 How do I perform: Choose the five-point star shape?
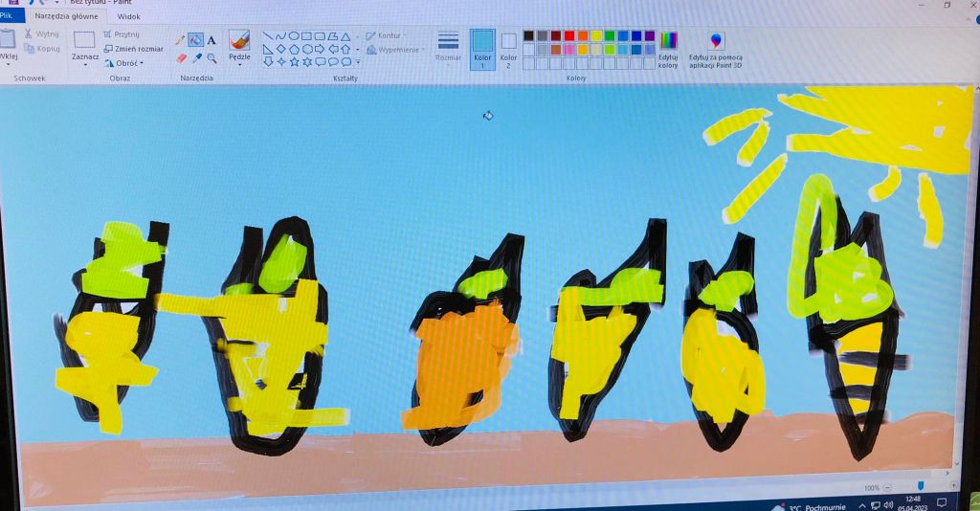(295, 61)
